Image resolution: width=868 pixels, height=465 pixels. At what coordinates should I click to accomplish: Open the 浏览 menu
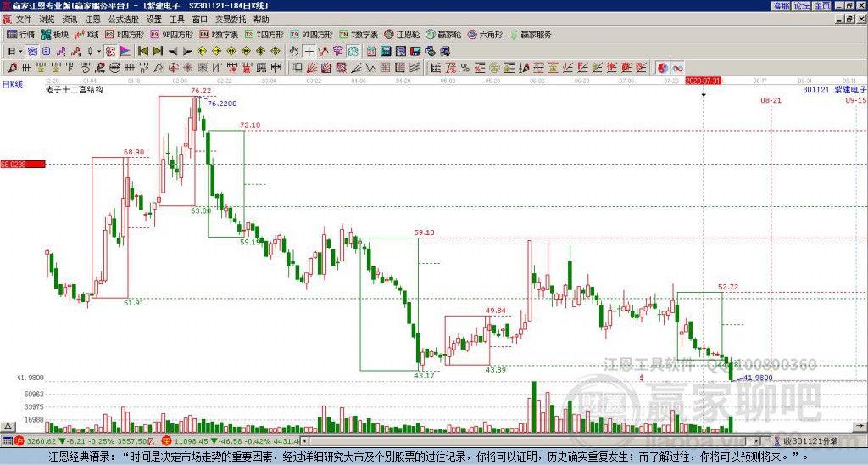tap(47, 20)
